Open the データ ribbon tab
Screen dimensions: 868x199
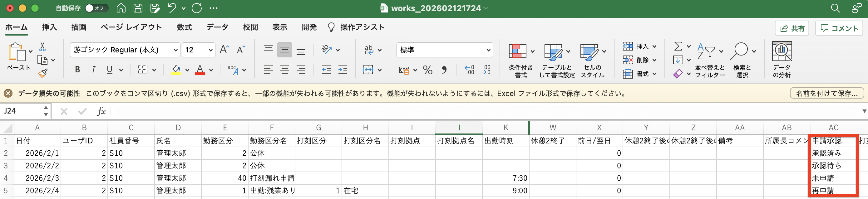217,27
